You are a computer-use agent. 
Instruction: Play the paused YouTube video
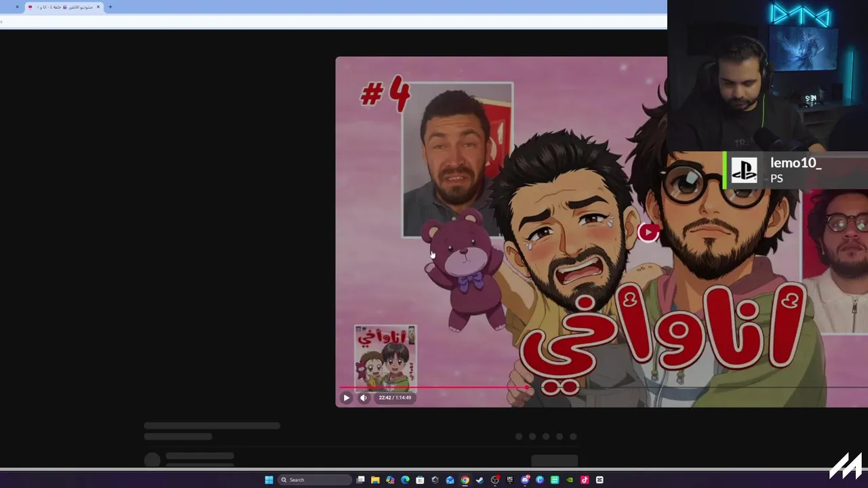346,398
